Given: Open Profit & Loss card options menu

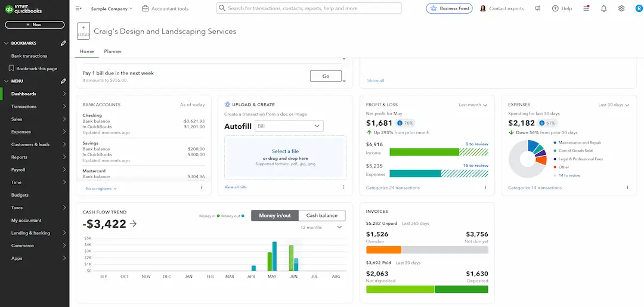Looking at the screenshot, I should tap(485, 188).
